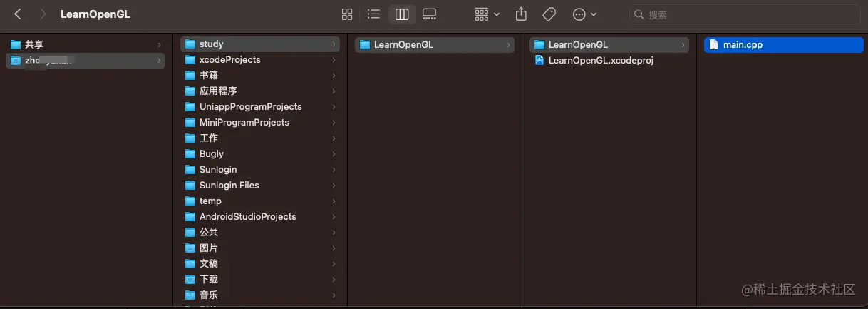Click the Share toolbar icon
The image size is (868, 309).
(x=521, y=14)
